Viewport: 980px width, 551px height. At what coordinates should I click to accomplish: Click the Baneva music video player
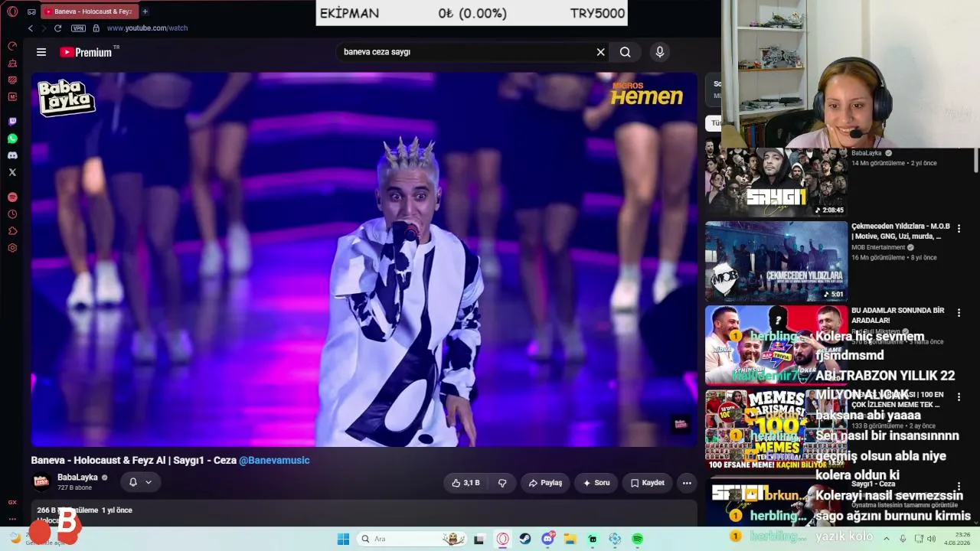pyautogui.click(x=364, y=259)
